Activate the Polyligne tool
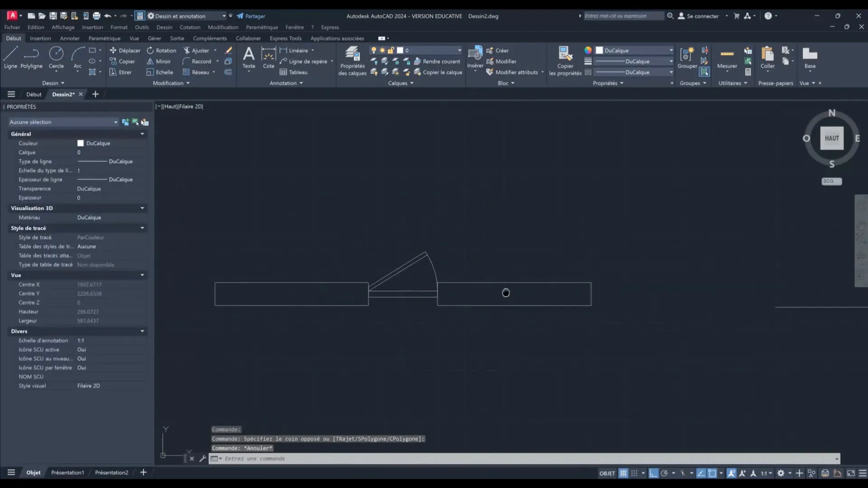Viewport: 868px width, 488px height. [31, 57]
